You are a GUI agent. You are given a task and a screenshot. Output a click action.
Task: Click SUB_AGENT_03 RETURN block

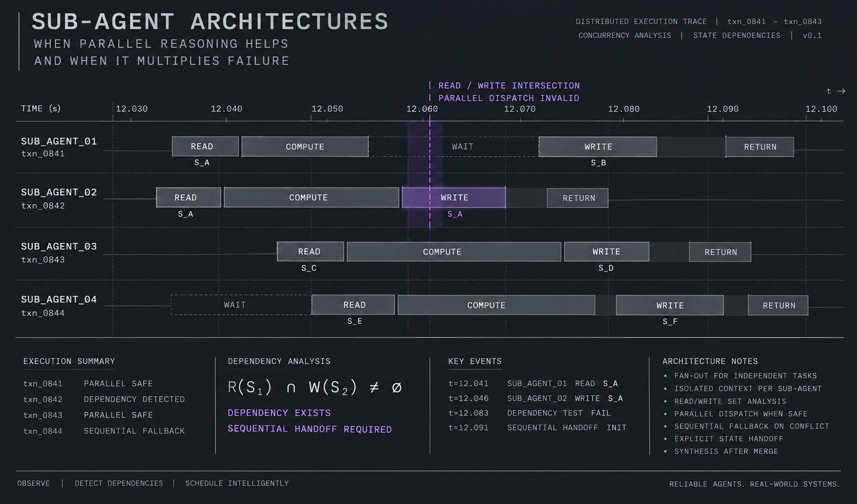720,252
